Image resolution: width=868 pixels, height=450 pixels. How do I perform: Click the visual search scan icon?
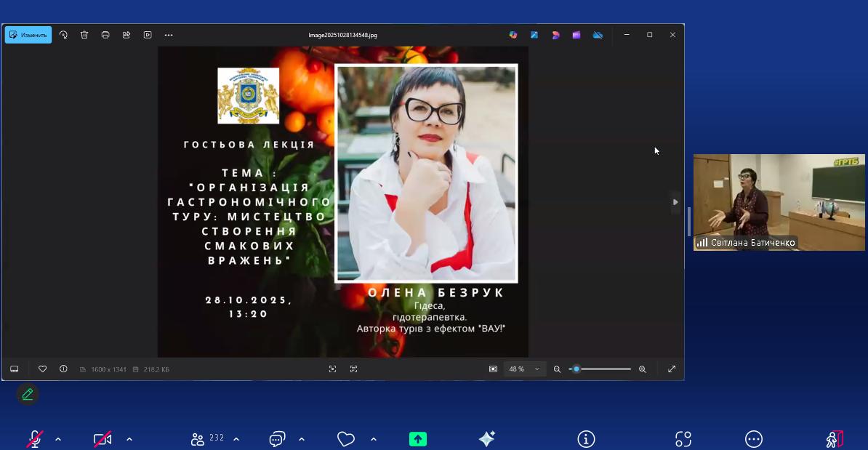click(333, 369)
